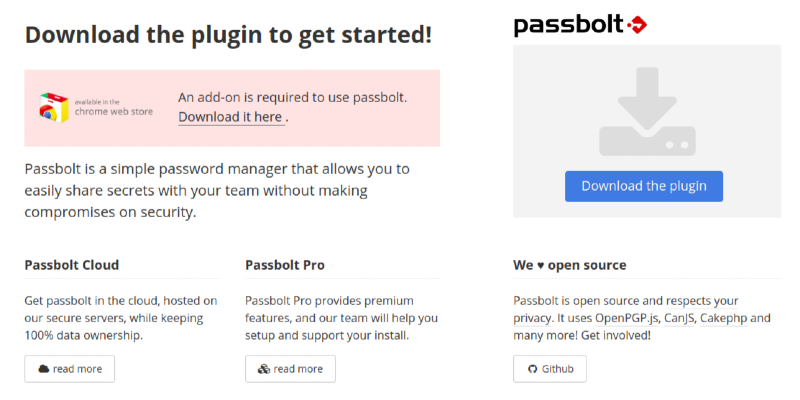Click the cloud icon read more button
This screenshot has height=400, width=800.
[x=70, y=369]
